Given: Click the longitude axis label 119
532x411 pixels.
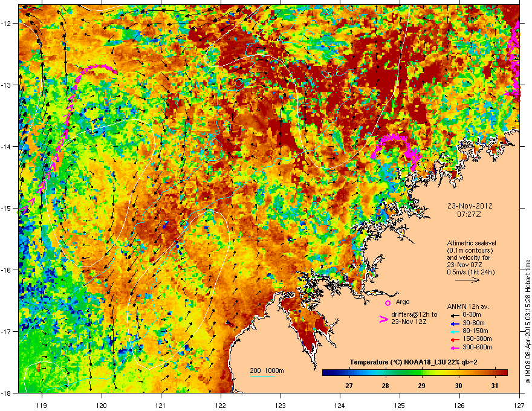Looking at the screenshot, I should click(x=42, y=405).
